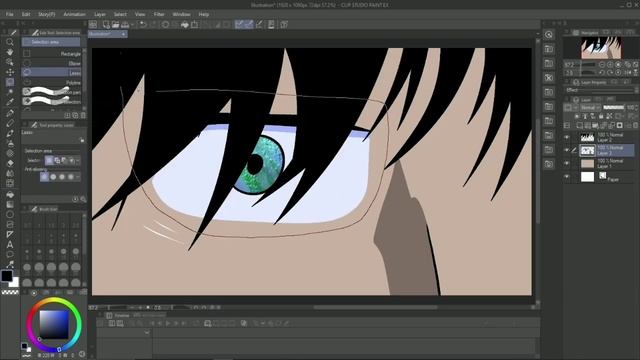Screen dimensions: 640x360
Task: Open Layer menu
Action: (100, 14)
